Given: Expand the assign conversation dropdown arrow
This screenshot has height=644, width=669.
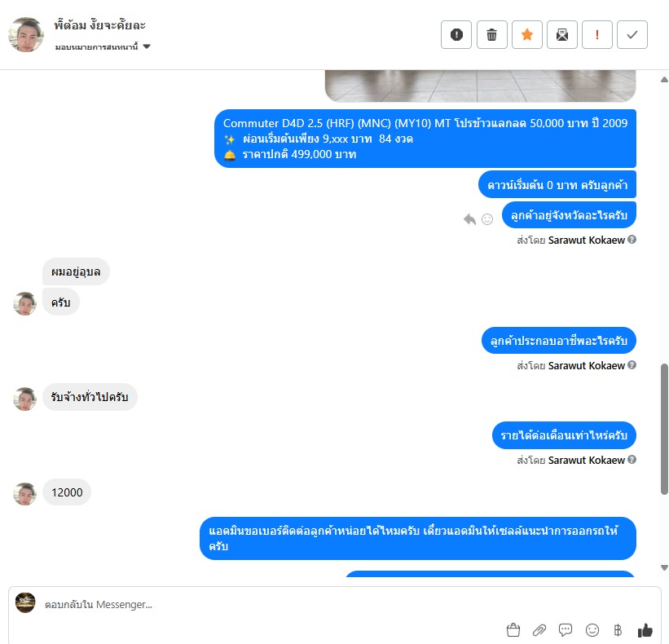Looking at the screenshot, I should [x=147, y=46].
